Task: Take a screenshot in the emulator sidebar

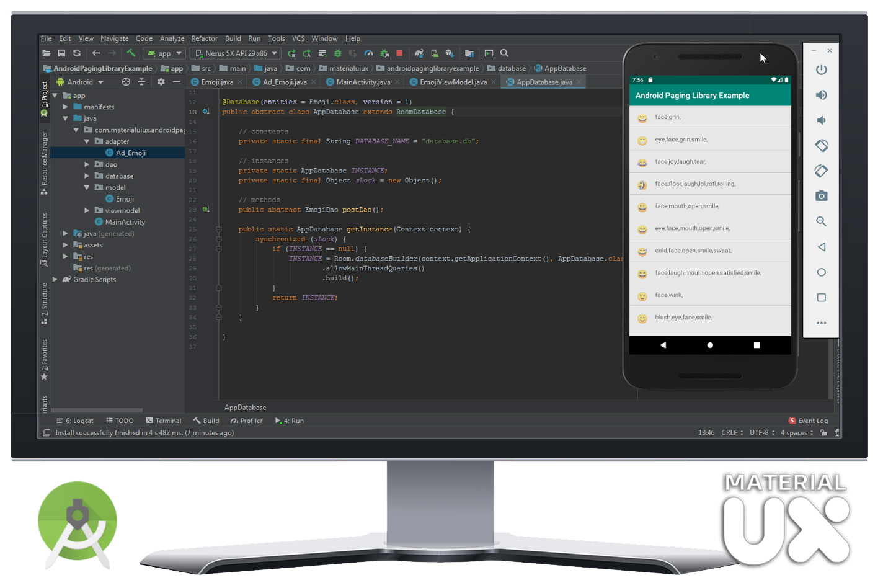Action: (x=821, y=195)
